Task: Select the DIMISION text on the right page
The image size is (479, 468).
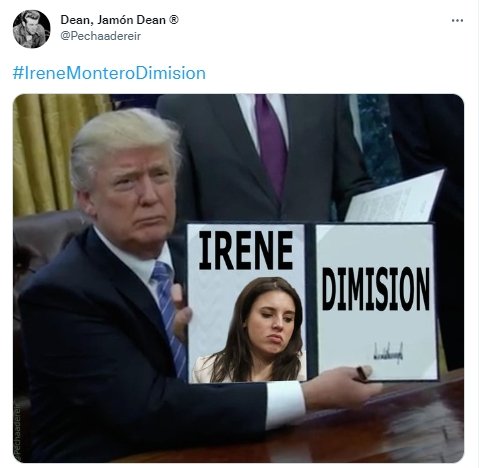Action: pyautogui.click(x=375, y=289)
